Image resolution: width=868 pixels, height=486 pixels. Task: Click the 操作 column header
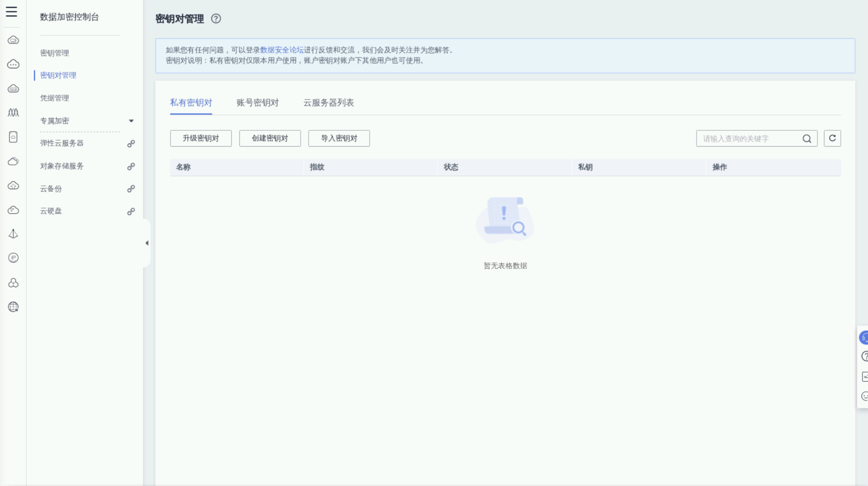(719, 167)
